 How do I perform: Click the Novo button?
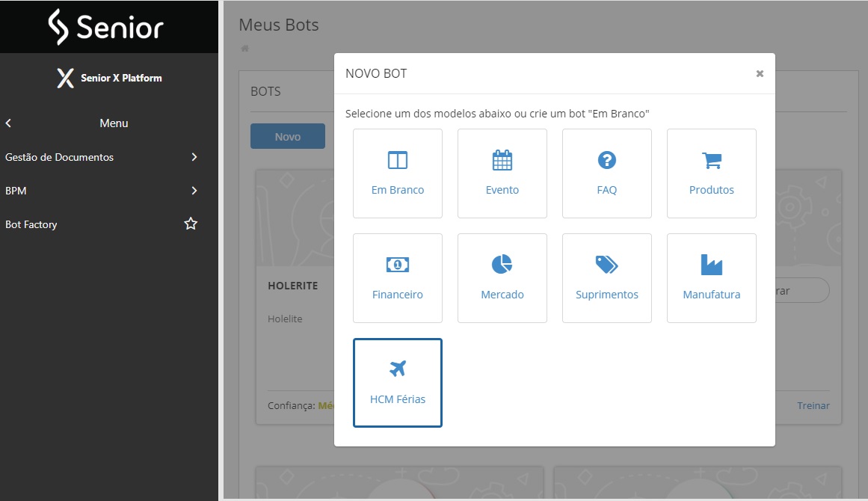click(287, 135)
